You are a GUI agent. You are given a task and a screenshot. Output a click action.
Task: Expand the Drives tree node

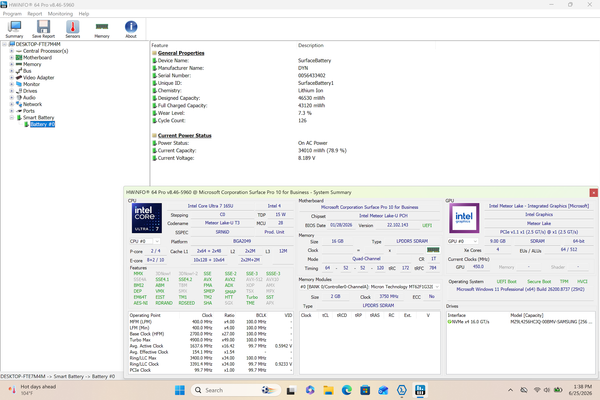coord(11,91)
